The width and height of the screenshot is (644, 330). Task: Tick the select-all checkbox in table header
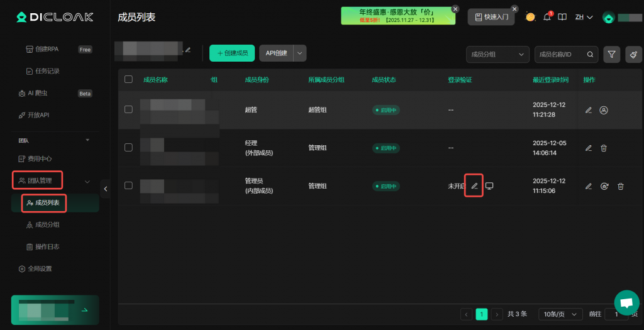click(128, 79)
